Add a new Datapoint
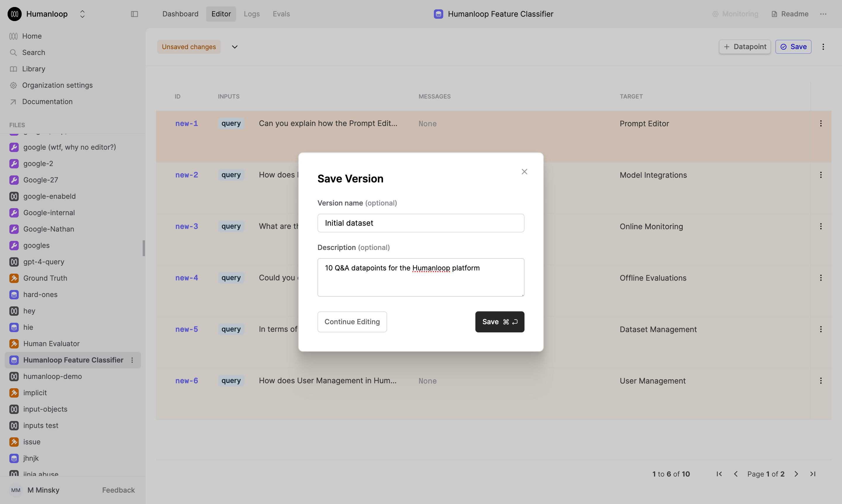Viewport: 842px width, 504px height. pyautogui.click(x=745, y=47)
